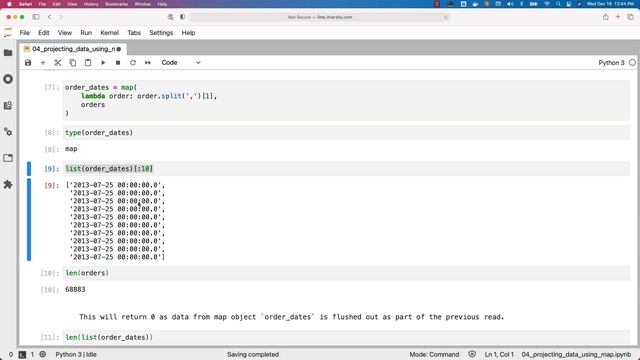This screenshot has width=640, height=360.
Task: Click Python 3 | Idle in status bar
Action: coord(76,354)
